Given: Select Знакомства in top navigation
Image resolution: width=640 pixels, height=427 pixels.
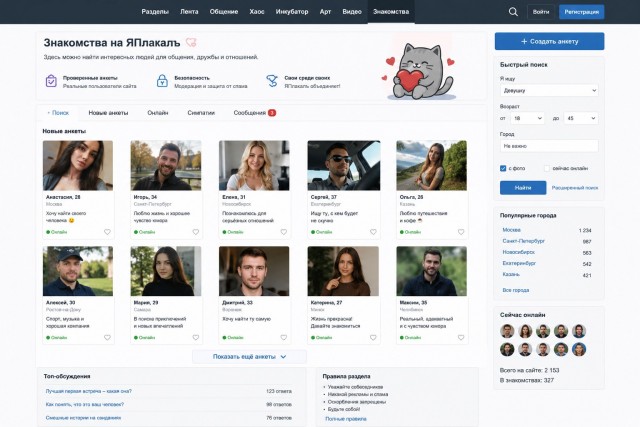Looking at the screenshot, I should [391, 12].
